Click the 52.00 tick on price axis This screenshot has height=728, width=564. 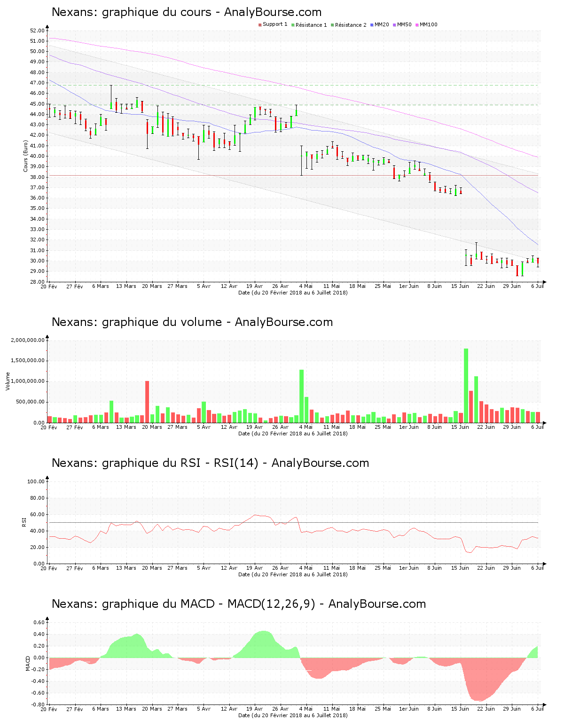tap(37, 31)
